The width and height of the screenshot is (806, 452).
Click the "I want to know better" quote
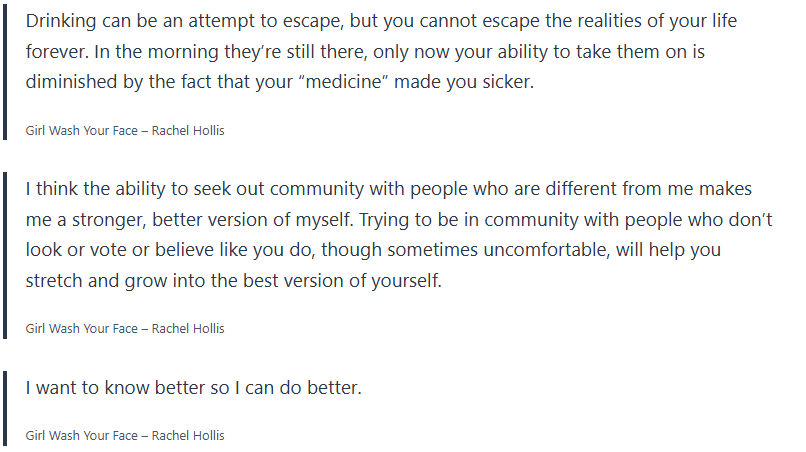pyautogui.click(x=193, y=387)
